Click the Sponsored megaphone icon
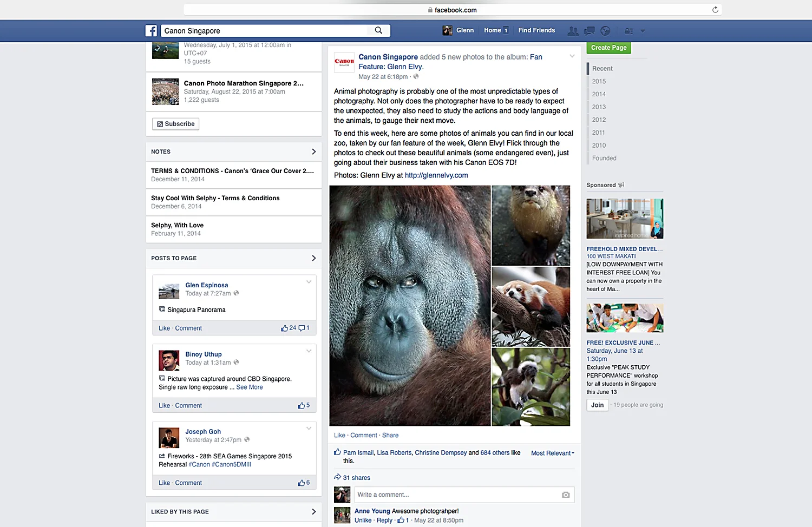Screen dimensions: 812x527 (621, 185)
